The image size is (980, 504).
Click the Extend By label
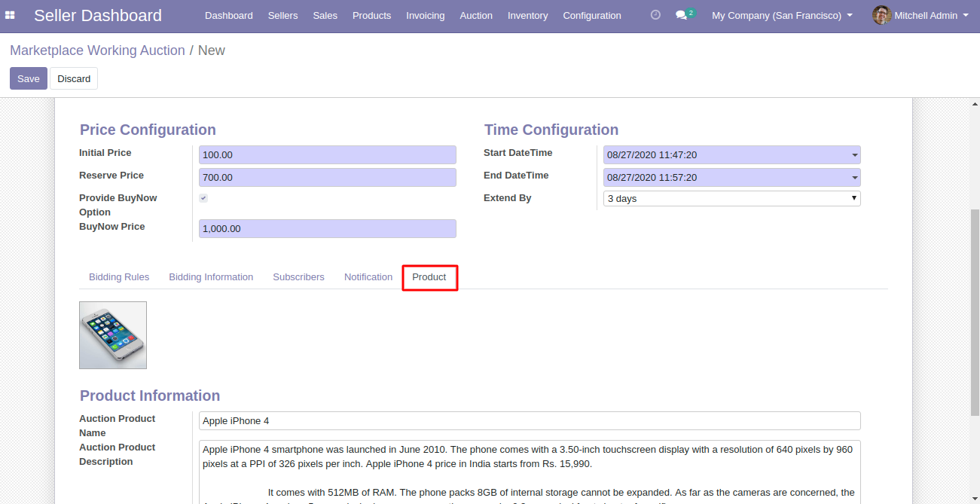(508, 198)
